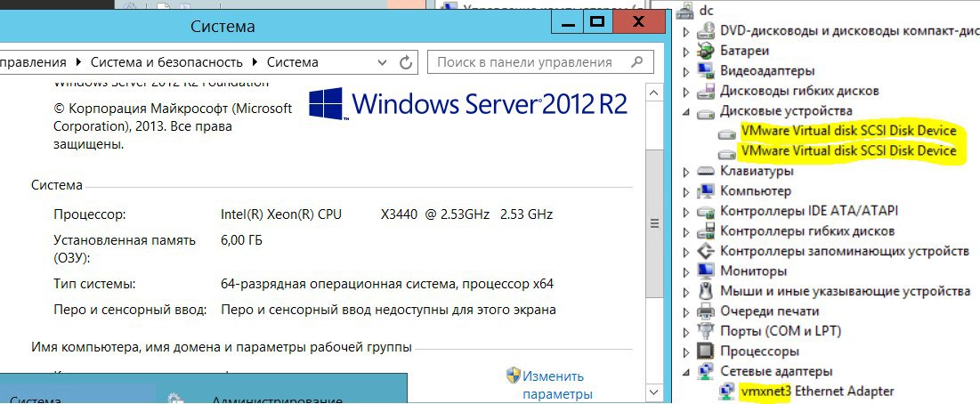Select Мыши и иные указывающие устройства
The height and width of the screenshot is (404, 980).
point(845,291)
